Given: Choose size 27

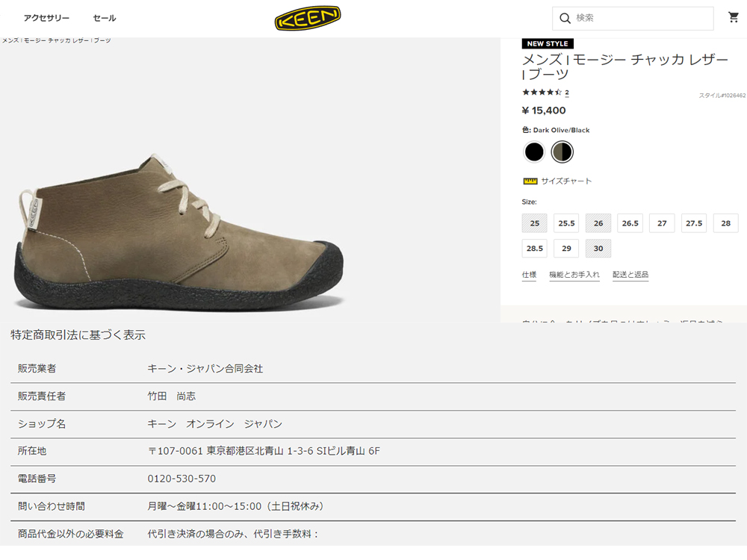Looking at the screenshot, I should click(662, 223).
